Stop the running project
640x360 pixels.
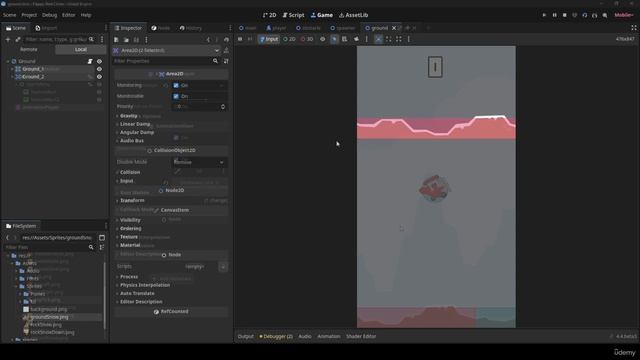pos(564,15)
